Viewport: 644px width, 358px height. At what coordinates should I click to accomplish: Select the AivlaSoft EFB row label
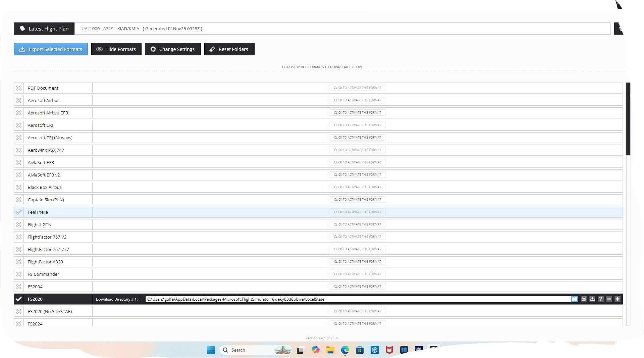(x=41, y=162)
